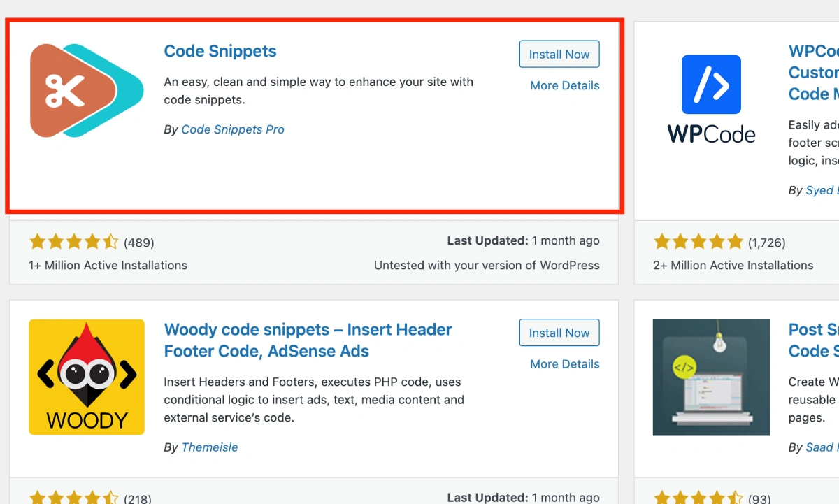This screenshot has height=504, width=839.
Task: Open the Themeisle author link
Action: tap(210, 447)
